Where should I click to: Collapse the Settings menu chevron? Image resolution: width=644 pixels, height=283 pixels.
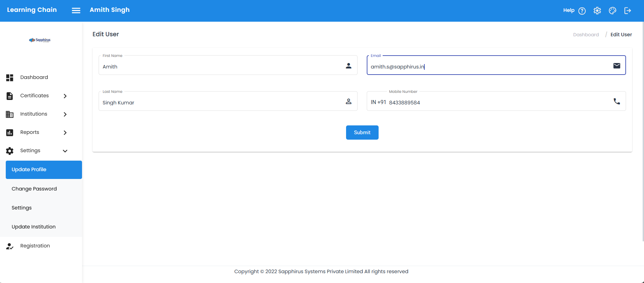tap(65, 151)
